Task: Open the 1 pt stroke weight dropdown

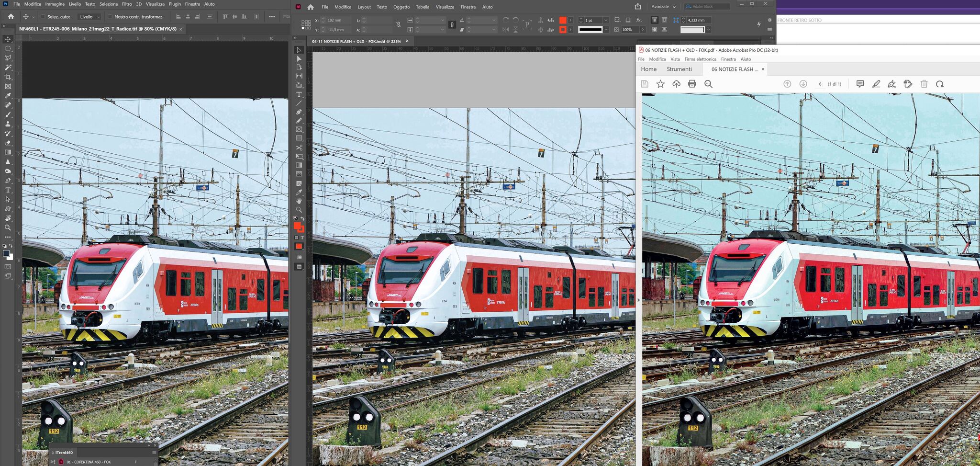Action: pyautogui.click(x=606, y=20)
